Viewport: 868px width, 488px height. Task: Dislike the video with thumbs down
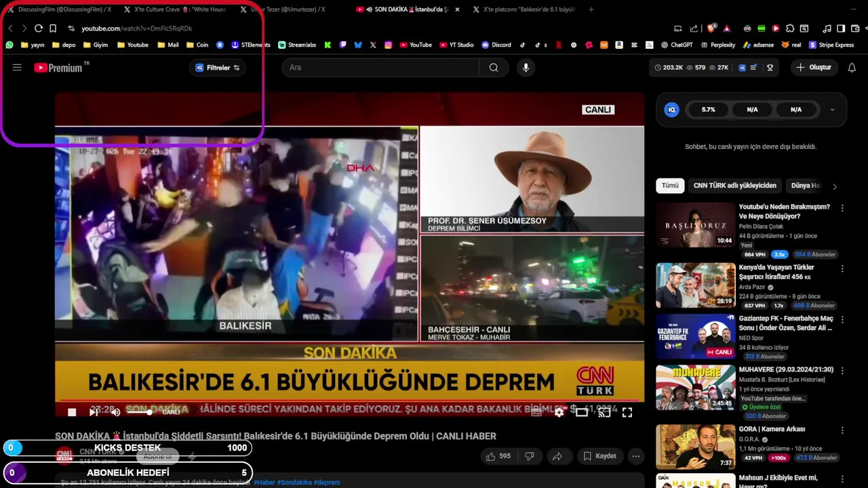pyautogui.click(x=530, y=456)
